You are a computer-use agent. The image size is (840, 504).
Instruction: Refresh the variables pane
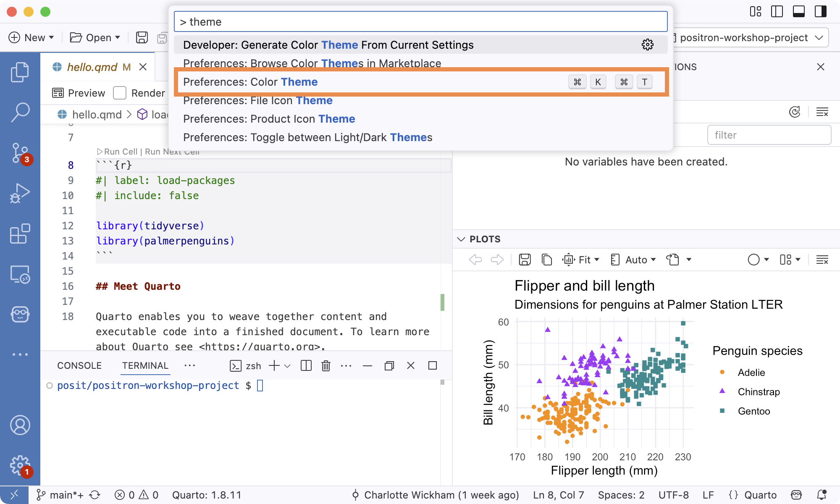click(x=795, y=112)
